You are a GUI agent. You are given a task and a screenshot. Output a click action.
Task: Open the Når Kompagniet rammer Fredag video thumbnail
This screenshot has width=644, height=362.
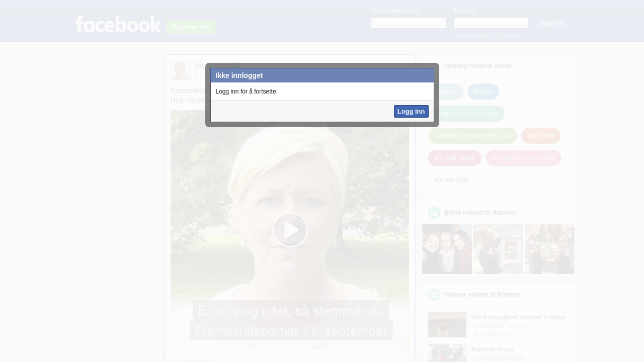pos(447,325)
